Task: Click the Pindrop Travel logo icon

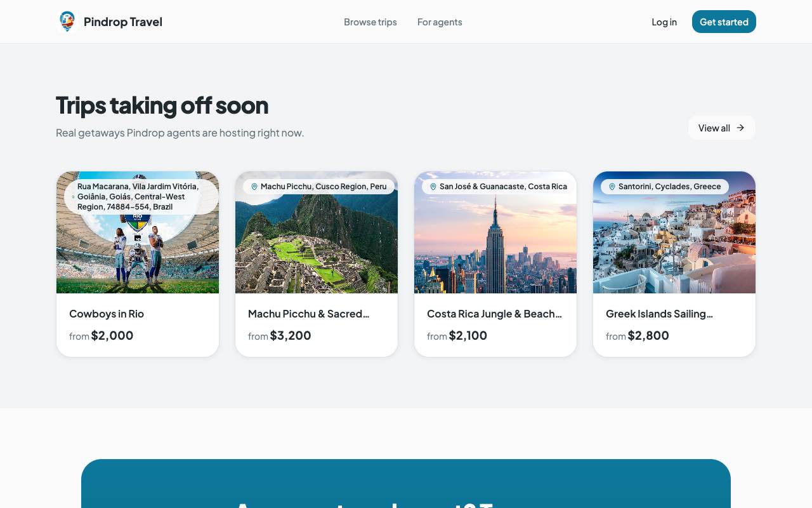Action: (67, 22)
